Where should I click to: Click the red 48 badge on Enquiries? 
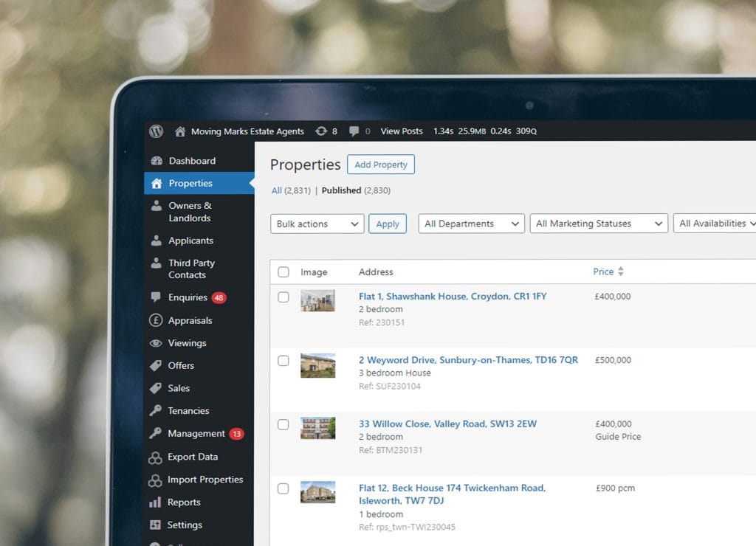point(219,298)
